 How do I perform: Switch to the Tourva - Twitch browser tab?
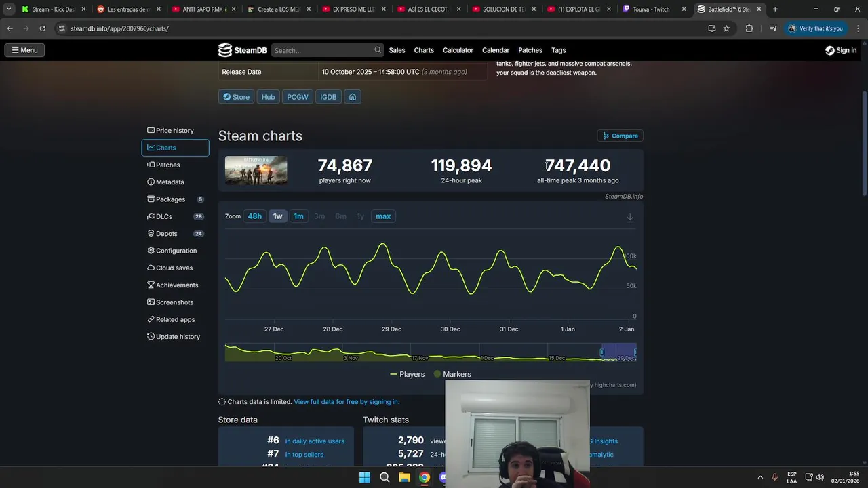(x=654, y=9)
